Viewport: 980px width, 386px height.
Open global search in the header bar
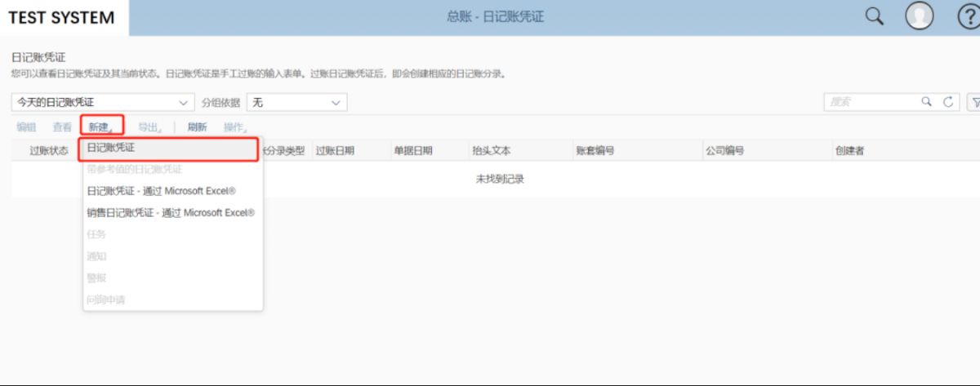point(874,17)
